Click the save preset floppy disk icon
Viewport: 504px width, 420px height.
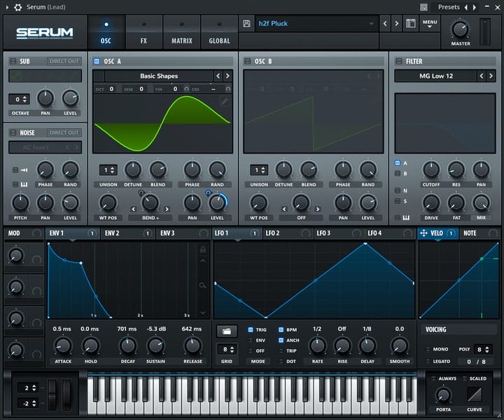click(x=247, y=24)
